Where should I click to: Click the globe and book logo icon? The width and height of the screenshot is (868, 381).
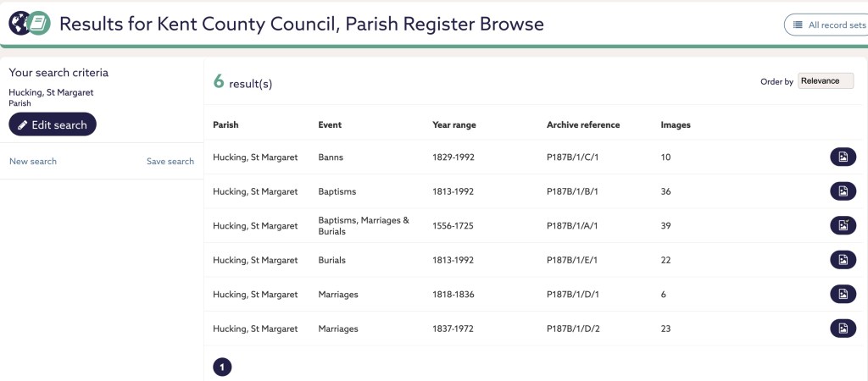pyautogui.click(x=28, y=23)
